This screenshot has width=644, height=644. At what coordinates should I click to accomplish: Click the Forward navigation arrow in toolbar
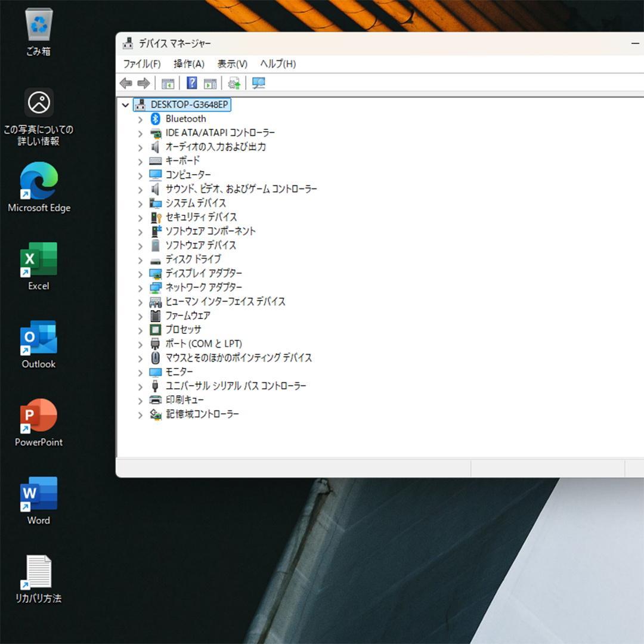(143, 83)
